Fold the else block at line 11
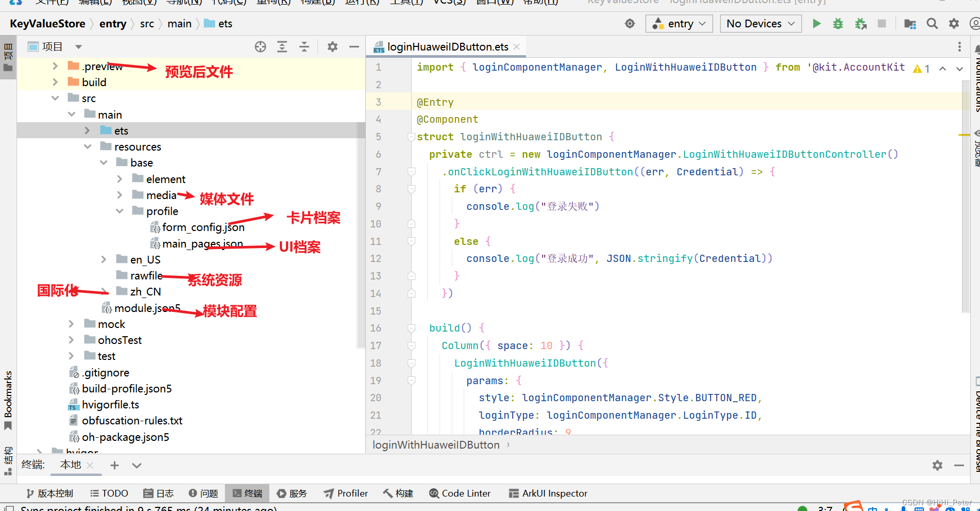The image size is (980, 511). (x=411, y=241)
